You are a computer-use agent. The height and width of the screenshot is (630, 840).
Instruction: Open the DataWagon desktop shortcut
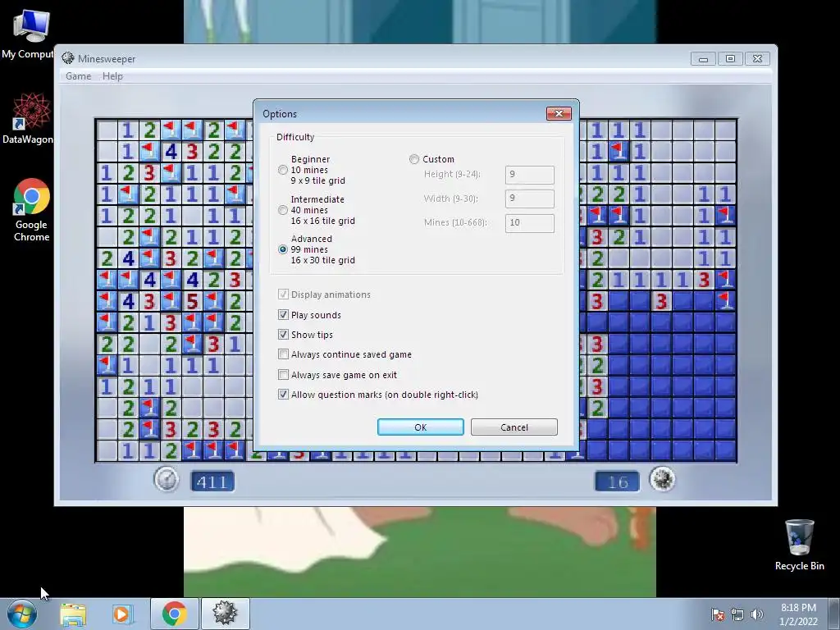pos(30,119)
